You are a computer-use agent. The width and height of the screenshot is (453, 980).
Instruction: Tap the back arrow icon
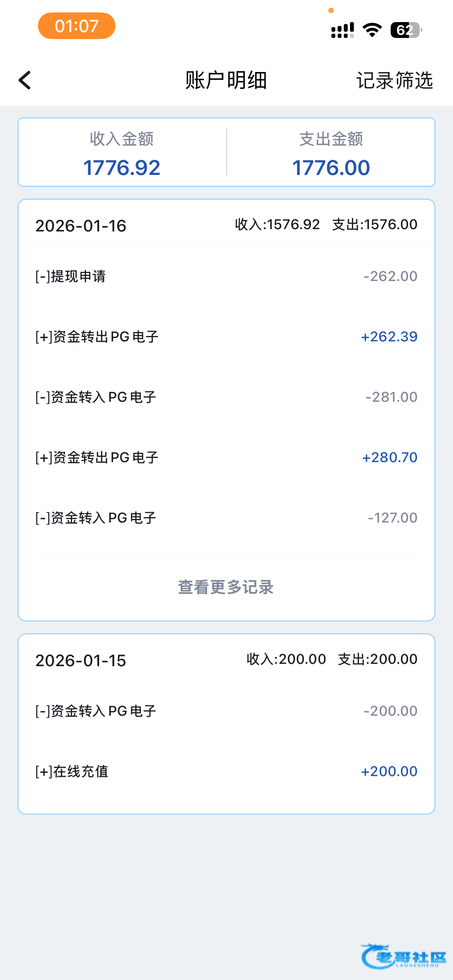25,80
